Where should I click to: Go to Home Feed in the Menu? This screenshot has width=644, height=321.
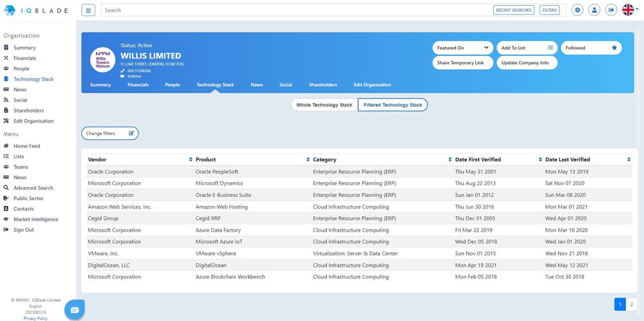click(x=26, y=146)
